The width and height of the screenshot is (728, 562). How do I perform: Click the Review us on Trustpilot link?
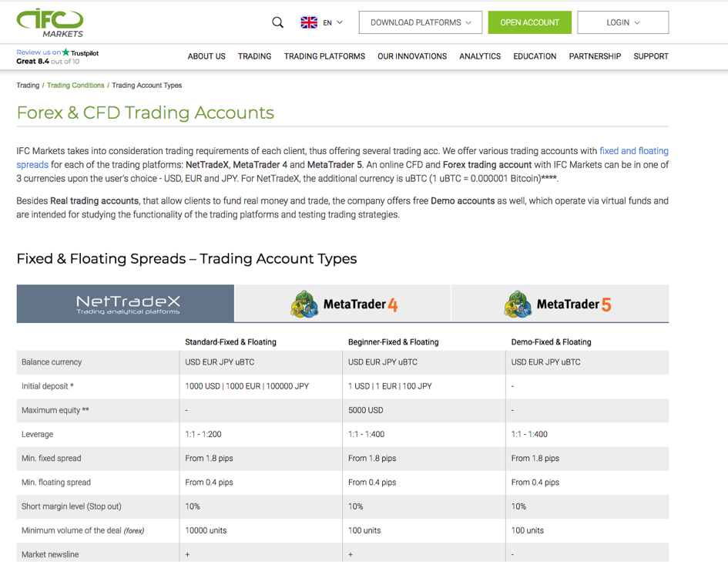58,52
